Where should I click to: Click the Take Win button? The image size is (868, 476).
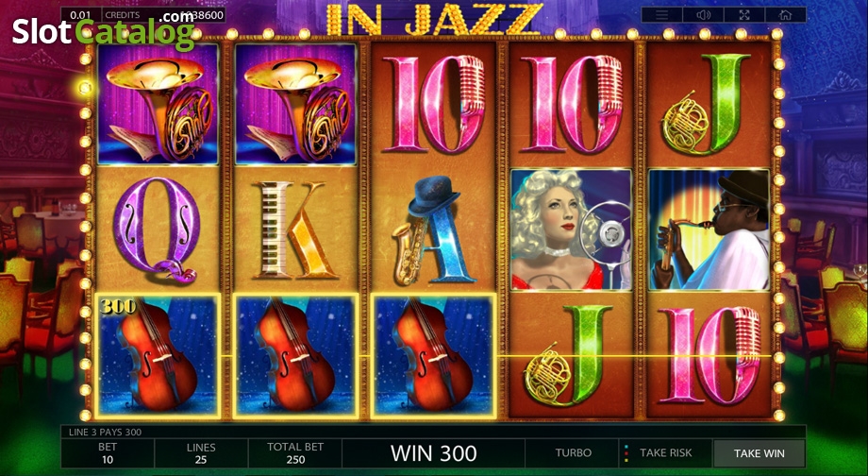coord(759,453)
